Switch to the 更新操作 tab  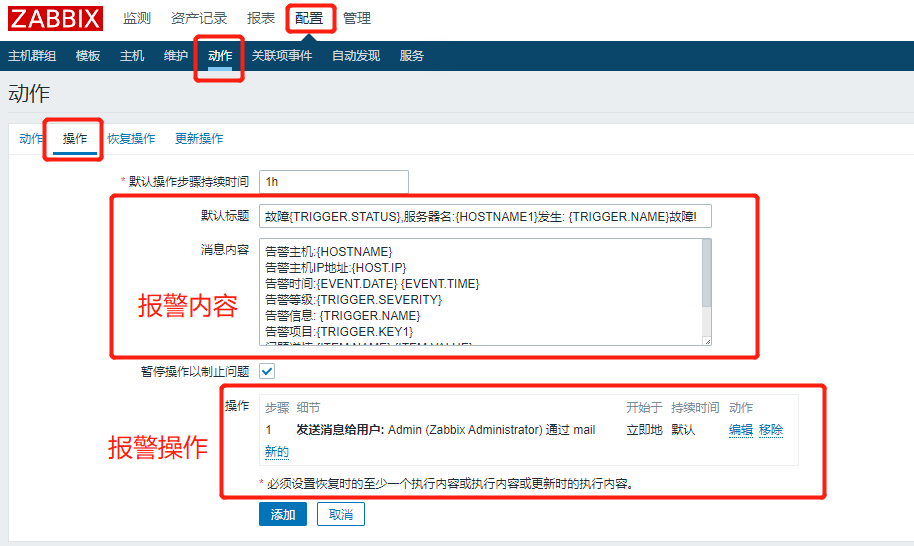pyautogui.click(x=199, y=139)
